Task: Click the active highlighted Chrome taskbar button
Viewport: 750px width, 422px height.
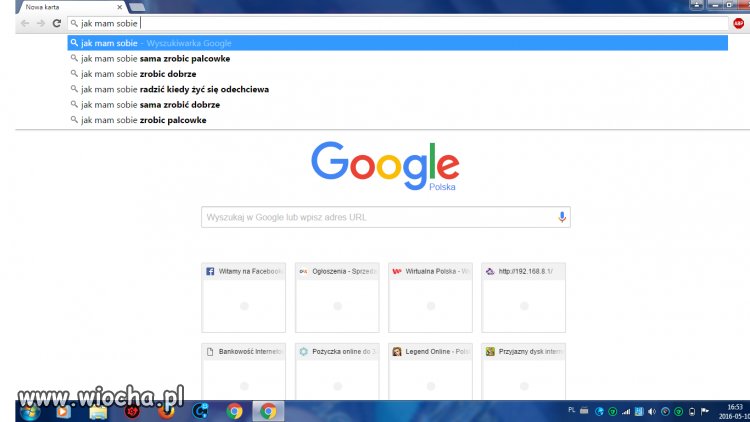Action: click(268, 411)
